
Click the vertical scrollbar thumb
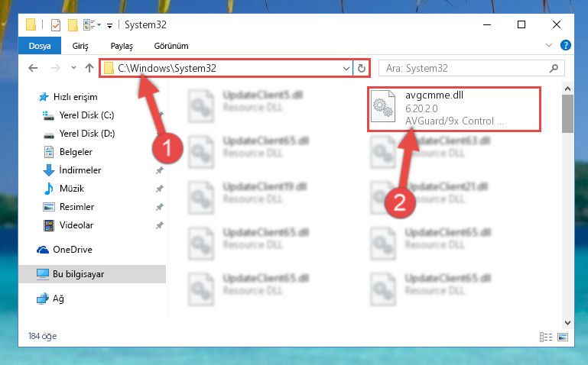568,114
